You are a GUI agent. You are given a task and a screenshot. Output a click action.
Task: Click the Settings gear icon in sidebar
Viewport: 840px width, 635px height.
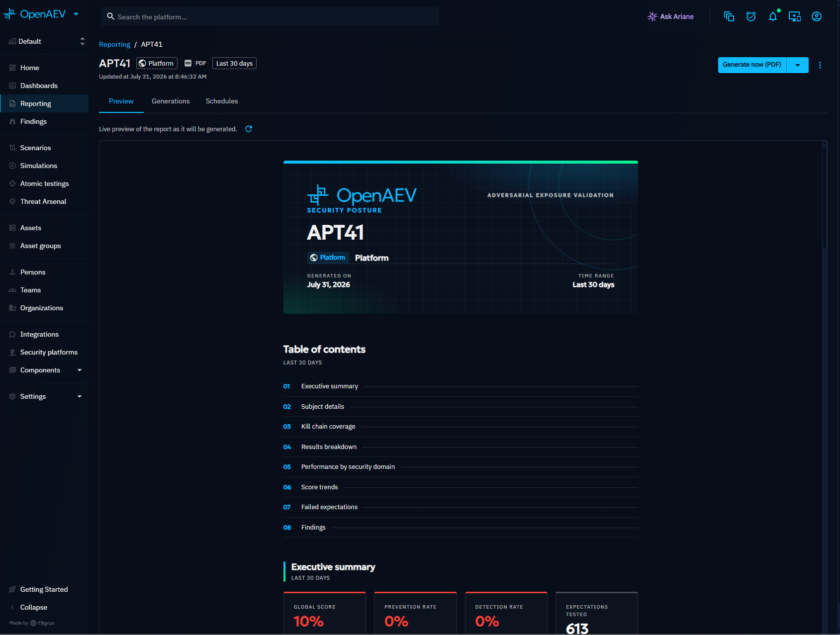click(12, 396)
